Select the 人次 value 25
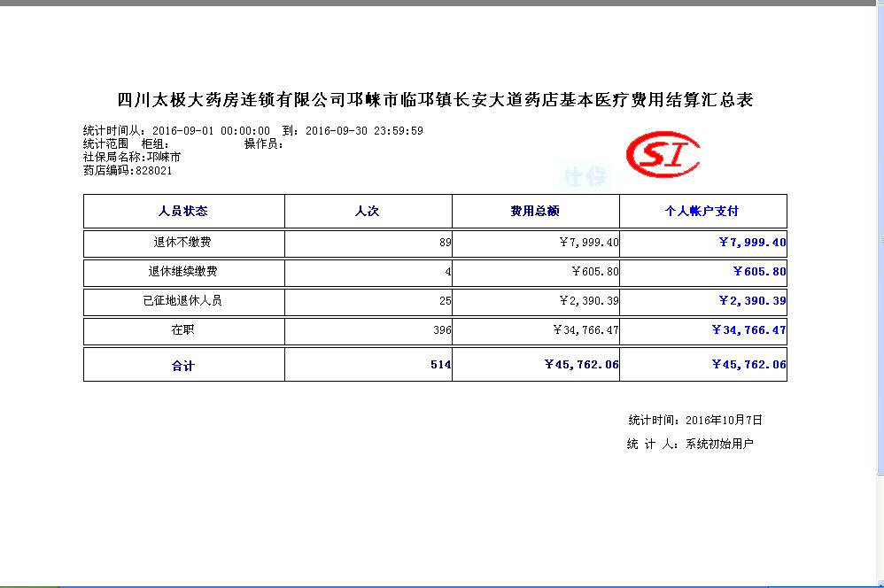Screen dimensions: 884x588 tap(446, 301)
